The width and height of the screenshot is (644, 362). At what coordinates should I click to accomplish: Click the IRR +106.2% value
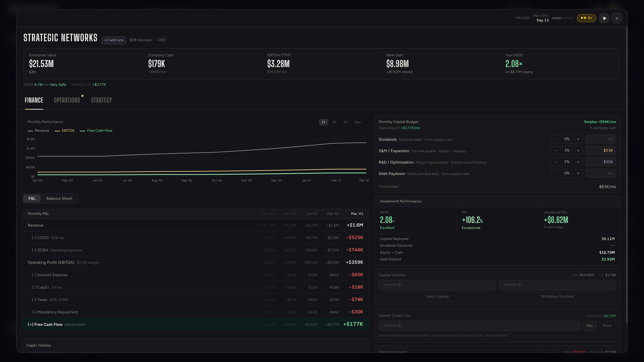tap(472, 220)
